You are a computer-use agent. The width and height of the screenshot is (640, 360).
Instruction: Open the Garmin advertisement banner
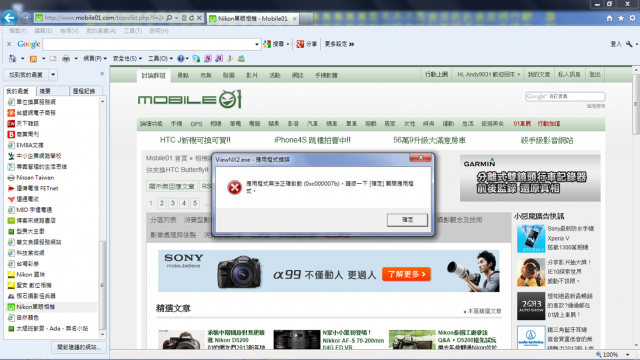pos(530,178)
